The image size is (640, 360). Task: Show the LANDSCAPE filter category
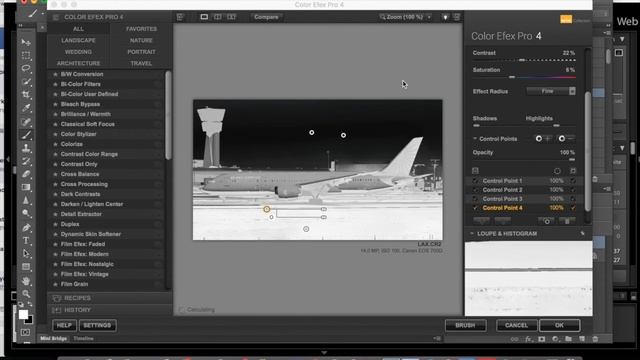coord(78,40)
